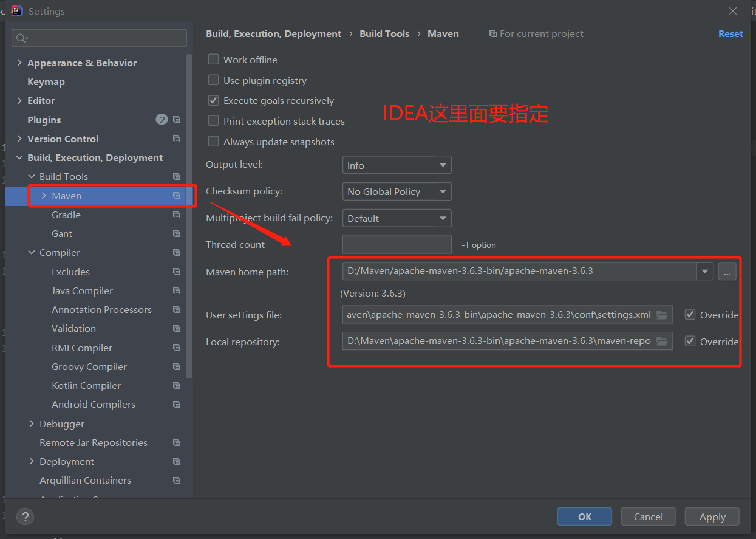This screenshot has height=539, width=756.
Task: Collapse the Compiler node
Action: (x=32, y=252)
